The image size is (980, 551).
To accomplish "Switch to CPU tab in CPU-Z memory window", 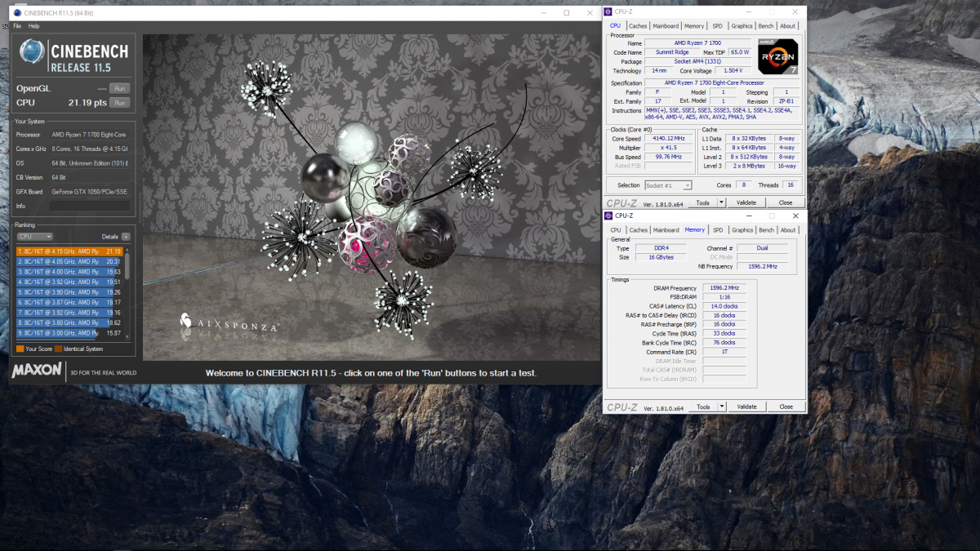I will pyautogui.click(x=616, y=230).
